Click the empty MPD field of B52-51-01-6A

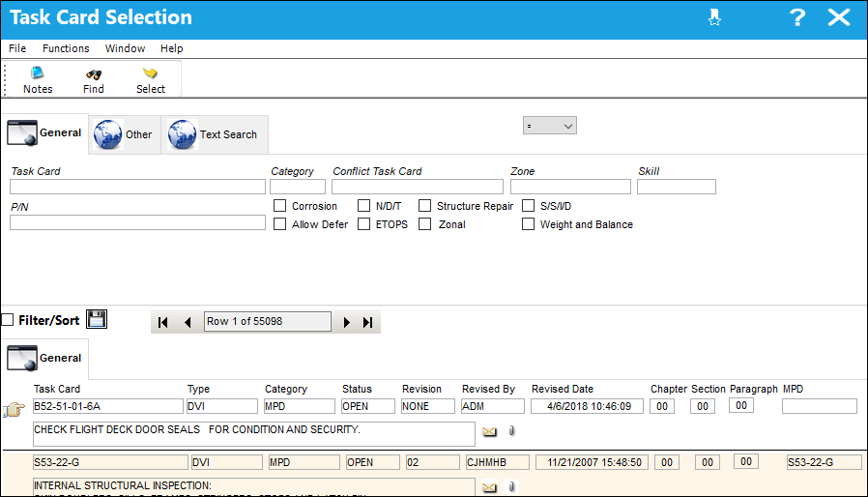pos(820,406)
